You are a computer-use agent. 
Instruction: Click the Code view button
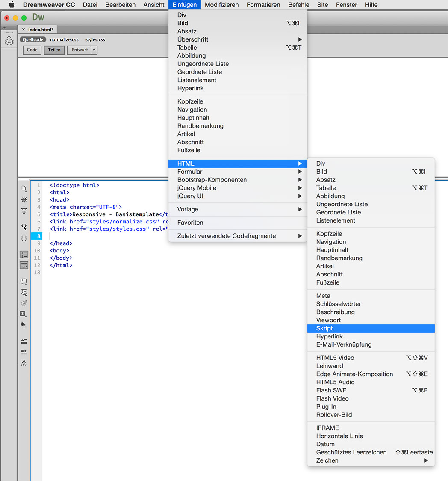(x=32, y=50)
